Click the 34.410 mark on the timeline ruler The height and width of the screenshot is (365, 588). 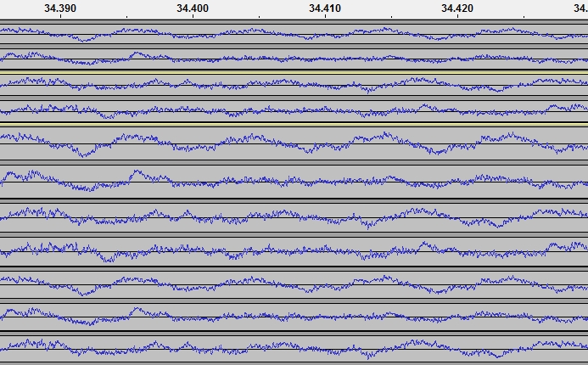click(325, 8)
